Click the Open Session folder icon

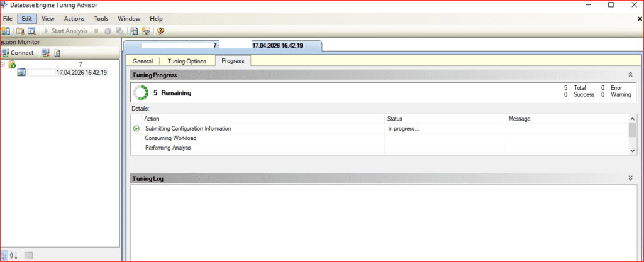click(20, 30)
